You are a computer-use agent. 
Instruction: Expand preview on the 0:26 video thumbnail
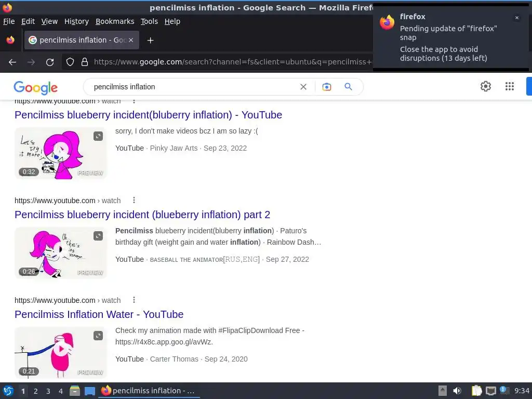point(98,236)
